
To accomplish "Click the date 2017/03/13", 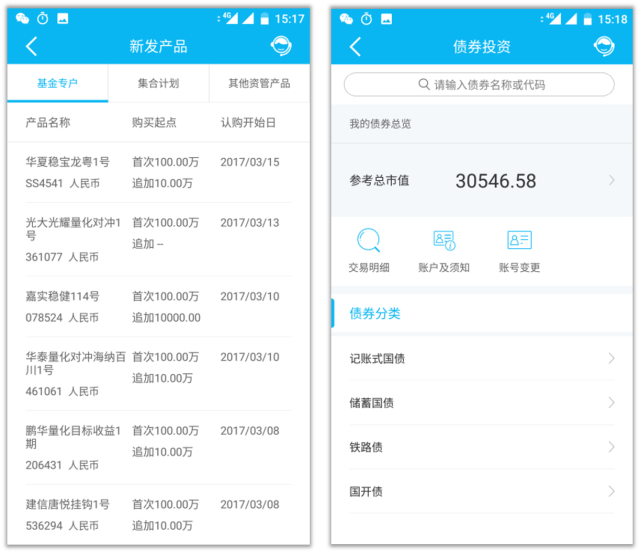I will 250,222.
